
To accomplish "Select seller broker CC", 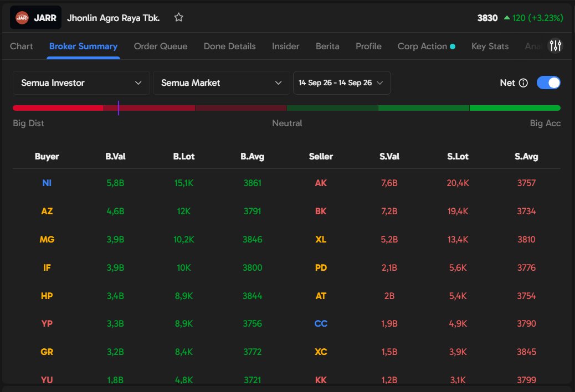I will [321, 323].
